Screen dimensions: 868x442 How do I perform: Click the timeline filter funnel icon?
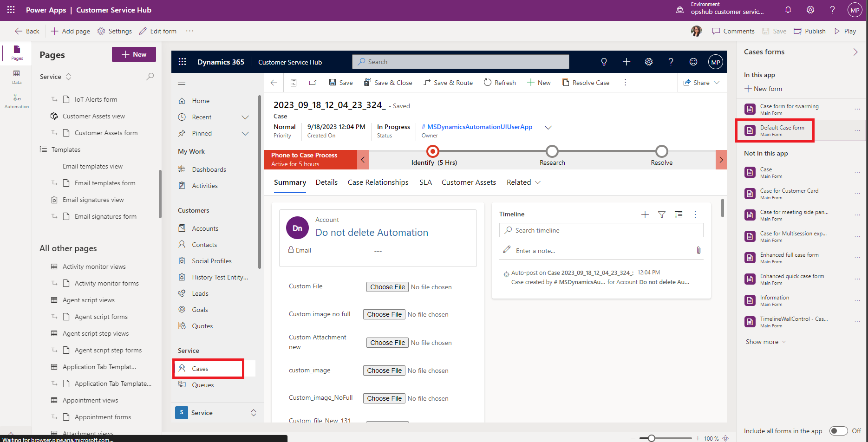point(662,214)
